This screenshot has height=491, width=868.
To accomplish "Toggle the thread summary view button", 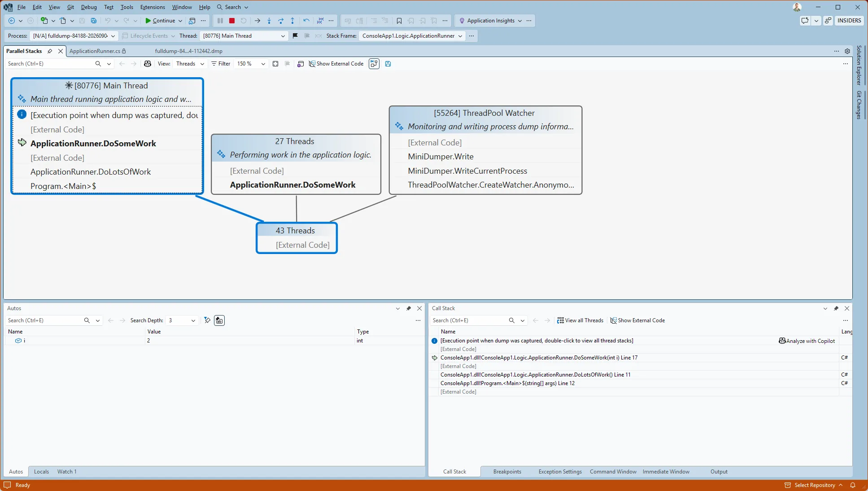I will (x=374, y=64).
